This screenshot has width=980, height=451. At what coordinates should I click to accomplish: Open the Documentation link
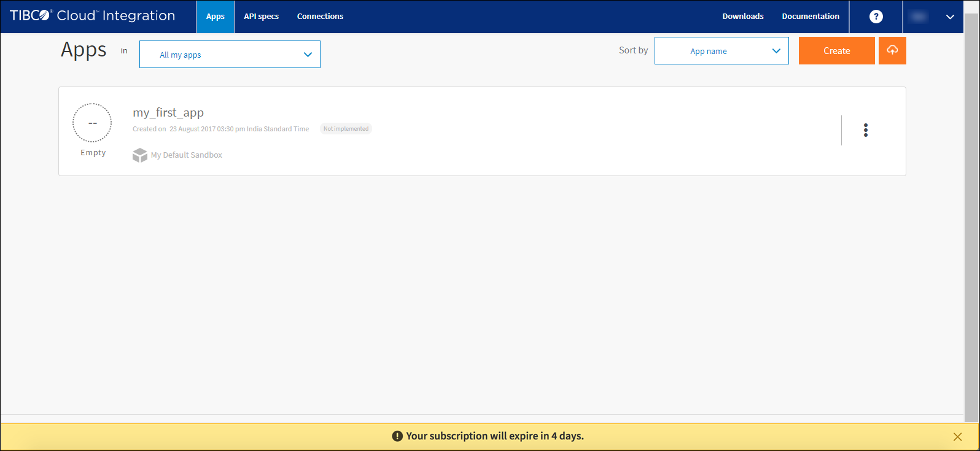point(810,17)
